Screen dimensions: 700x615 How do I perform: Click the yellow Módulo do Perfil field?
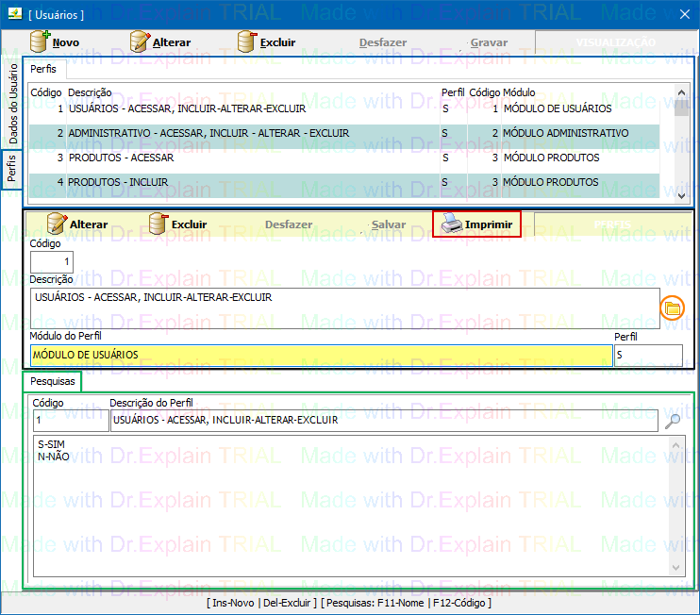(x=321, y=356)
